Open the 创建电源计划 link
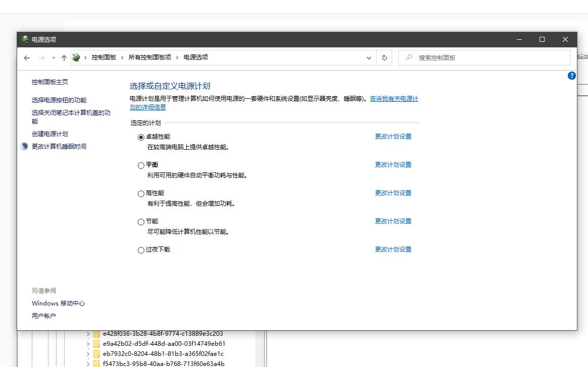The width and height of the screenshot is (588, 367). click(50, 133)
